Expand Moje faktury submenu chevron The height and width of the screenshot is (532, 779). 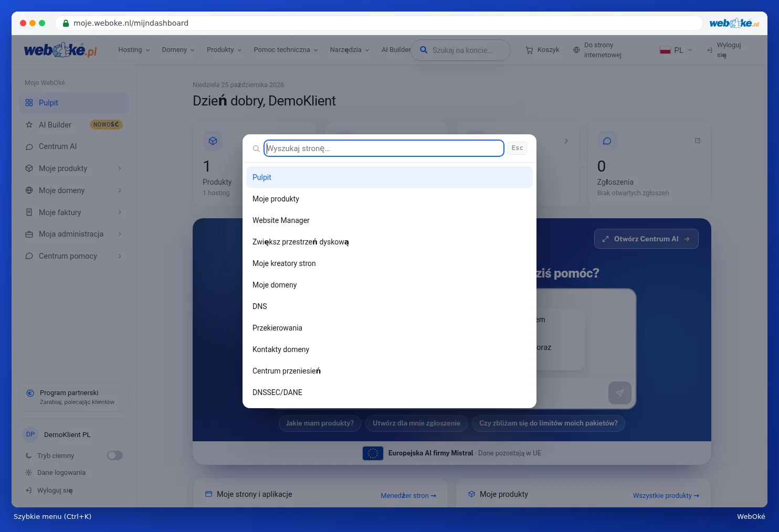click(120, 212)
